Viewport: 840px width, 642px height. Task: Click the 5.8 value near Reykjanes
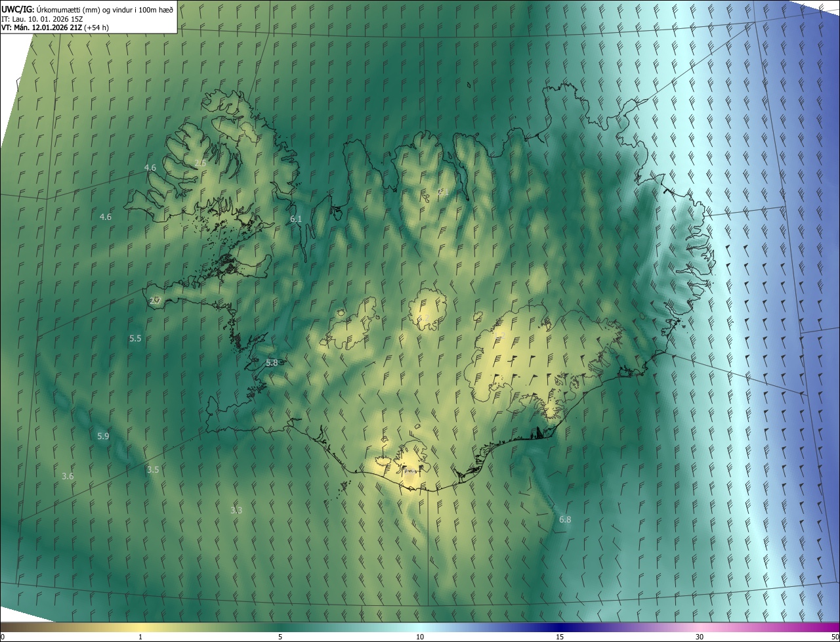[x=272, y=362]
